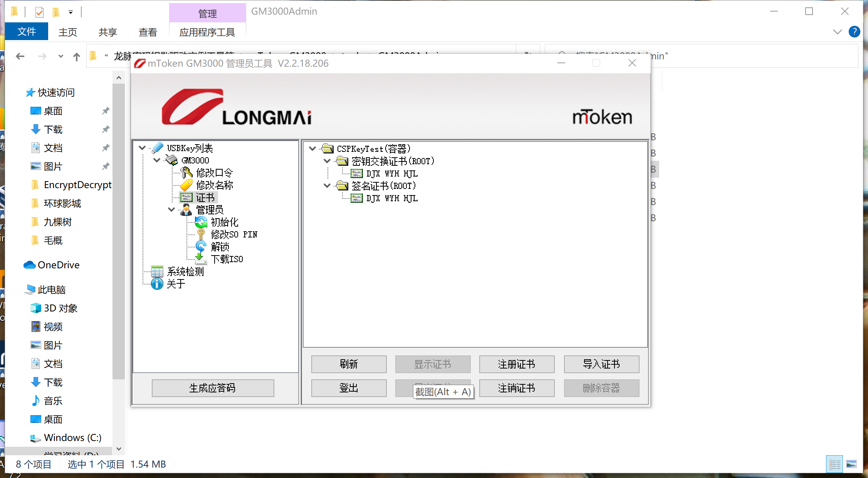868x478 pixels.
Task: Collapse the CSPKeyTest container node
Action: tap(312, 148)
